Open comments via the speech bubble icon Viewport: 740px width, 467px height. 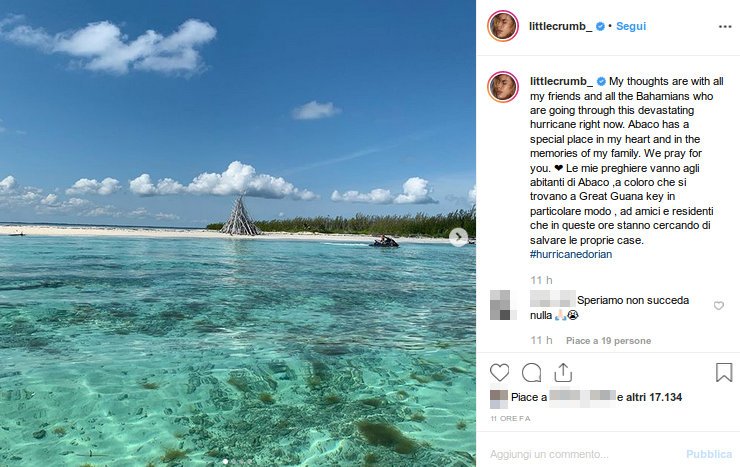532,372
